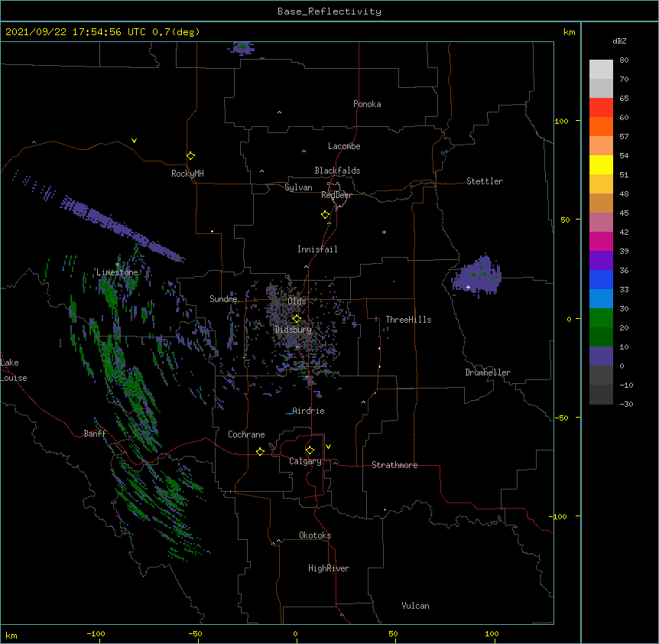Select the Drumheller label
659x644 pixels.
488,372
